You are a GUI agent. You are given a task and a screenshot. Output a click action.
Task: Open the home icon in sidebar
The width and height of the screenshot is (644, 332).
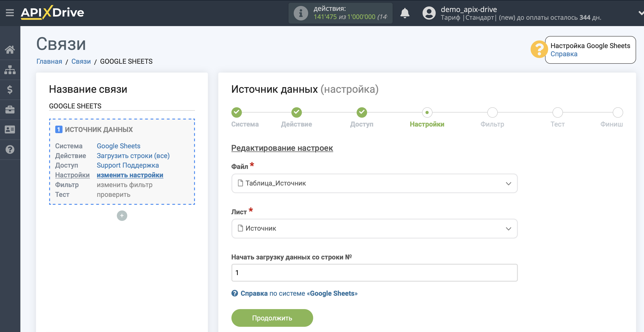coord(10,50)
